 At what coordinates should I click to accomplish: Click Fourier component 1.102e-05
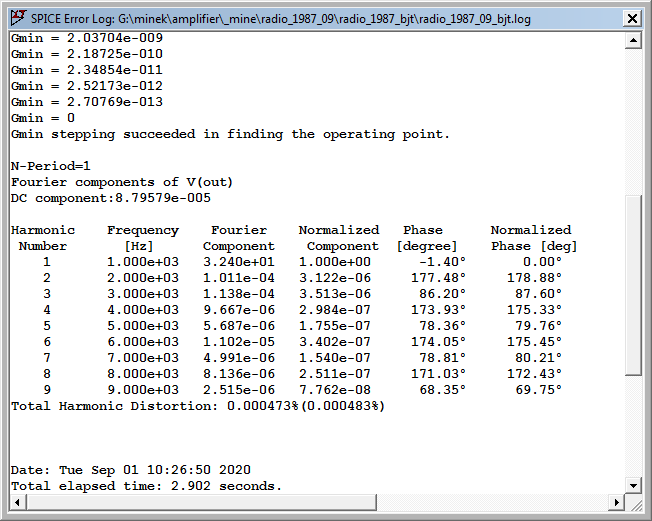coord(239,342)
